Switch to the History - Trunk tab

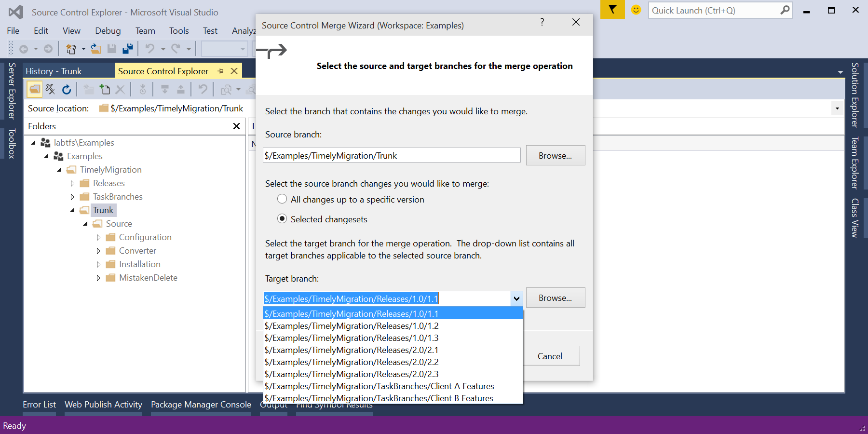coord(54,71)
